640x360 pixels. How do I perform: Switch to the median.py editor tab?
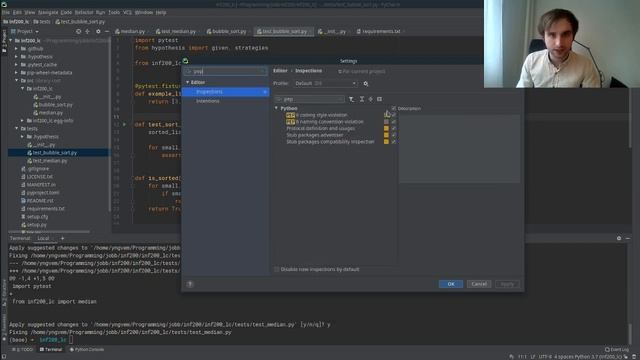[131, 31]
